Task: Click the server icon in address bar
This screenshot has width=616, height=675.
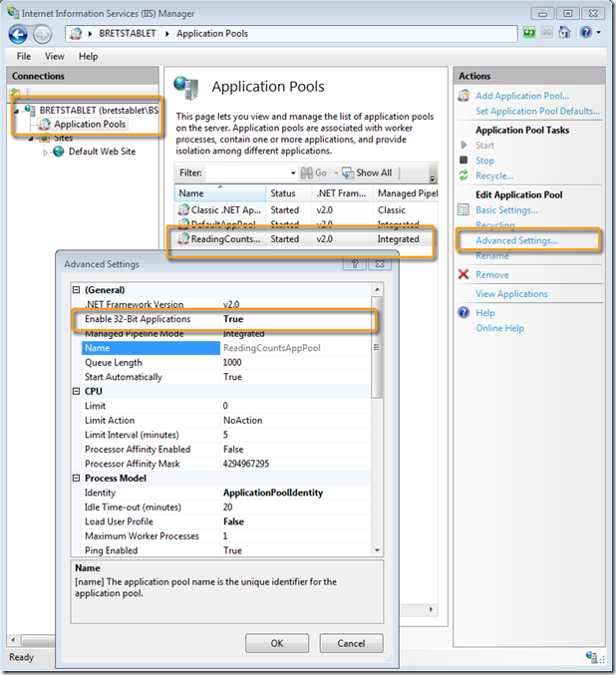Action: pos(76,34)
